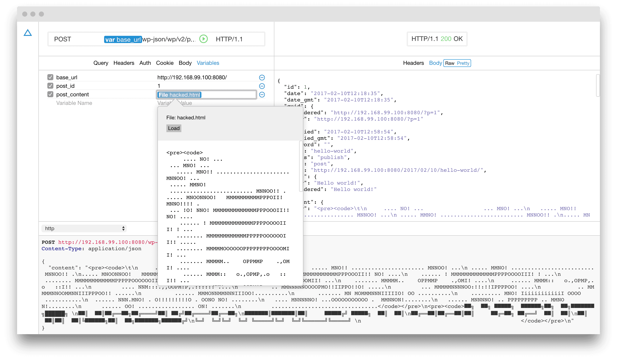Click the post_id variable name
This screenshot has width=617, height=364.
point(65,86)
